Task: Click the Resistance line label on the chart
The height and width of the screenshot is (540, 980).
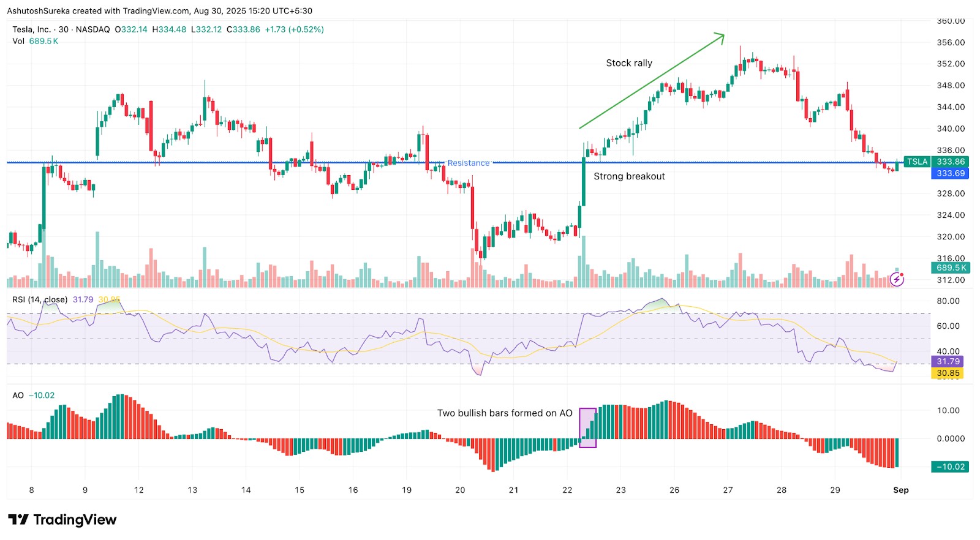Action: [x=469, y=163]
